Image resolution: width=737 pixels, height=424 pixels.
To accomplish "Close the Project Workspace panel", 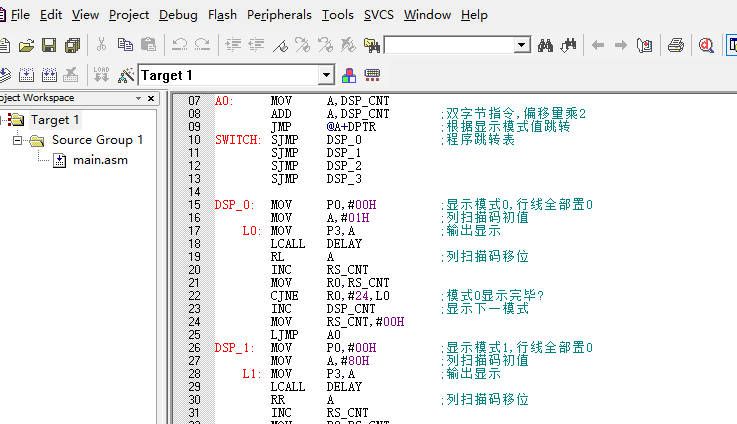I will coord(151,98).
